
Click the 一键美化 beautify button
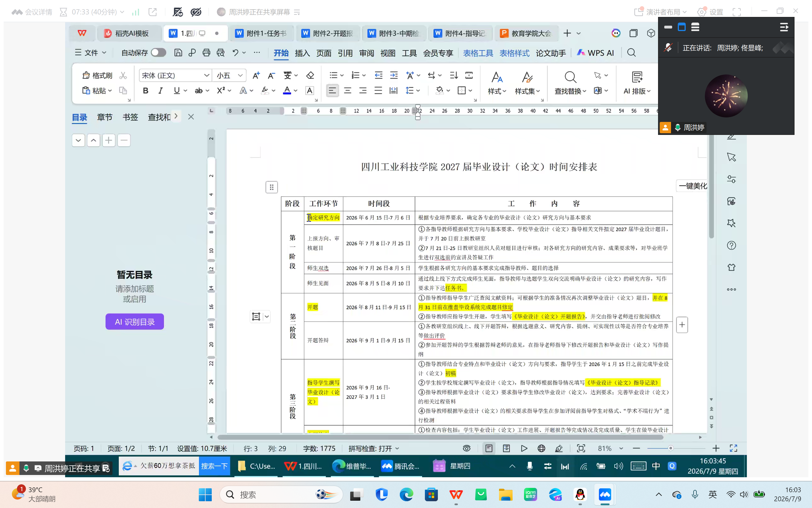click(x=692, y=186)
